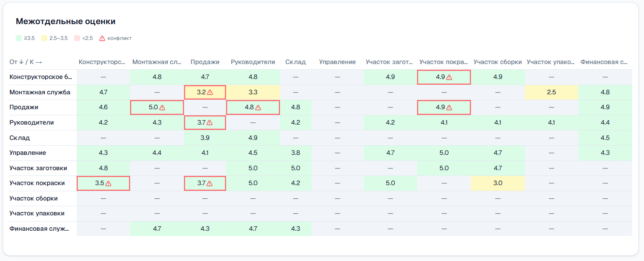
Task: Click 4.5 in Управление row, Руководители column
Action: tap(253, 153)
